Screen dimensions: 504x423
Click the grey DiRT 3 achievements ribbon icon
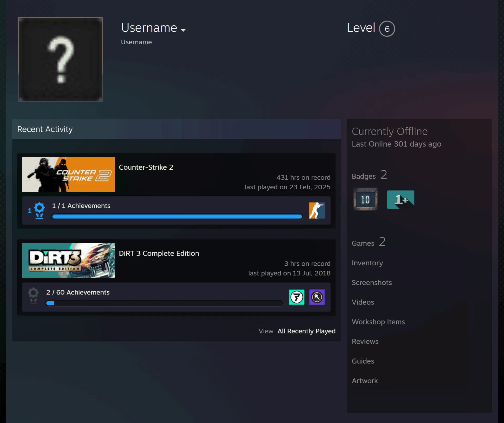[33, 296]
